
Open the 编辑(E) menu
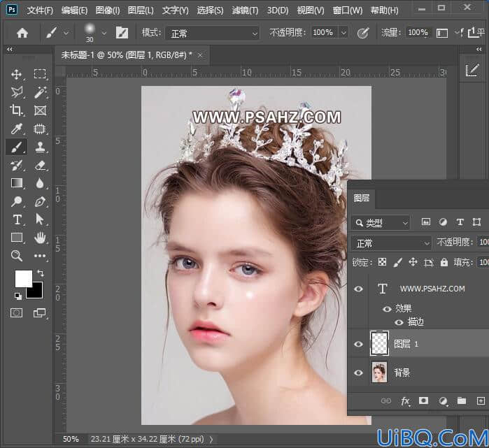(x=74, y=10)
